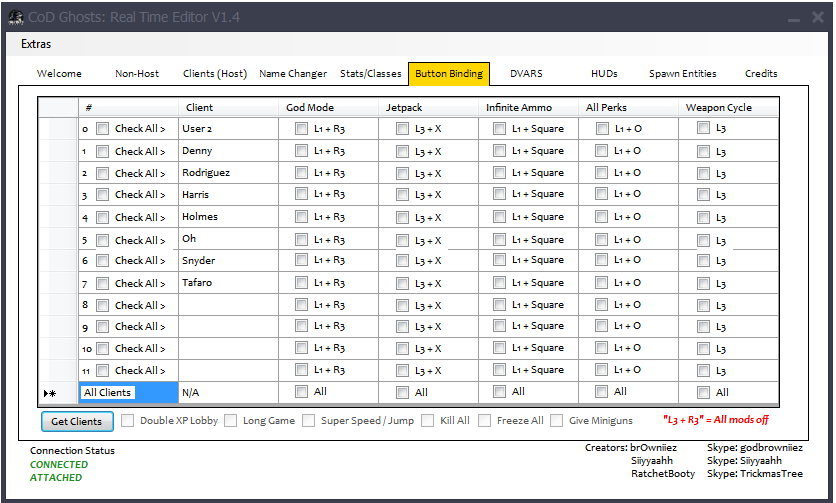
Task: Enable All Perks for Harris
Action: [x=601, y=194]
